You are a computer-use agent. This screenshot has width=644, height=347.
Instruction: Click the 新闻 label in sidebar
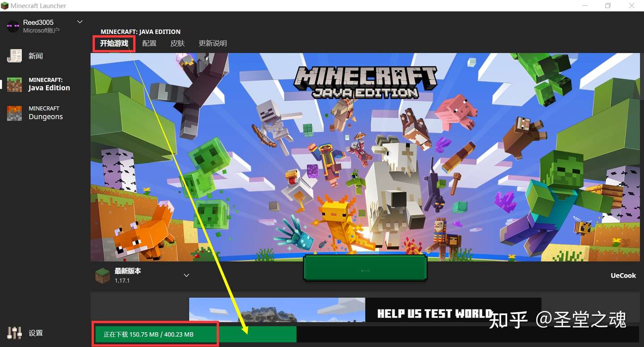[36, 56]
